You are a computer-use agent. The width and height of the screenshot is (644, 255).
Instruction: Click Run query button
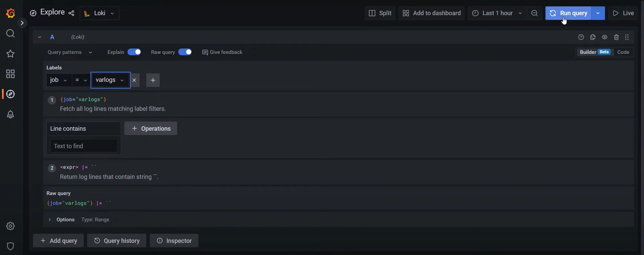pyautogui.click(x=568, y=13)
